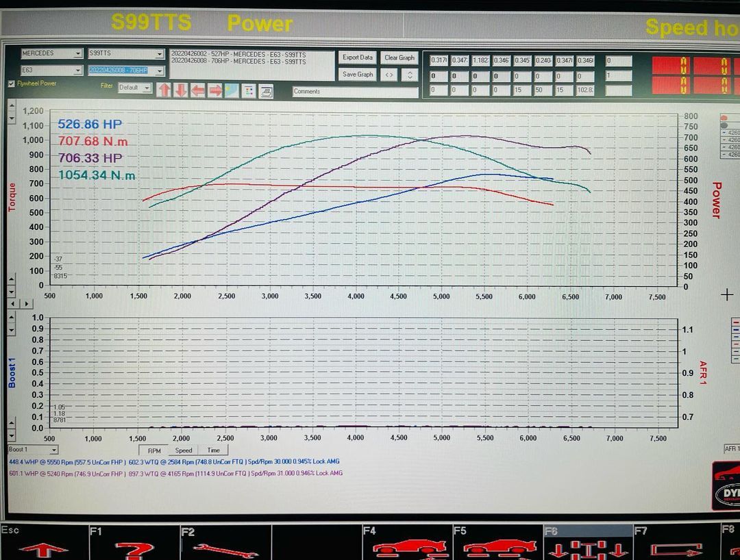Click the 102.8 value field
Image resolution: width=740 pixels, height=560 pixels.
585,90
